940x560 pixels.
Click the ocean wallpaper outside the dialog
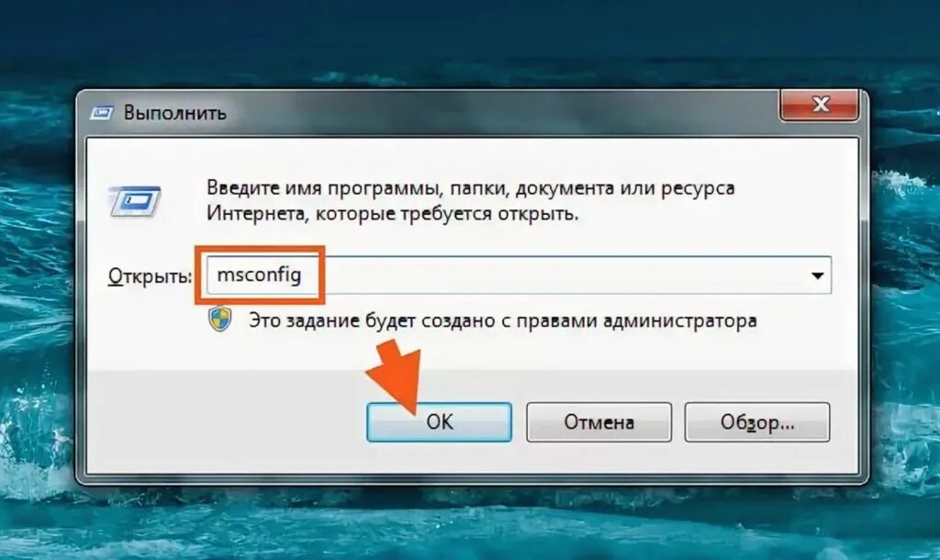467,42
